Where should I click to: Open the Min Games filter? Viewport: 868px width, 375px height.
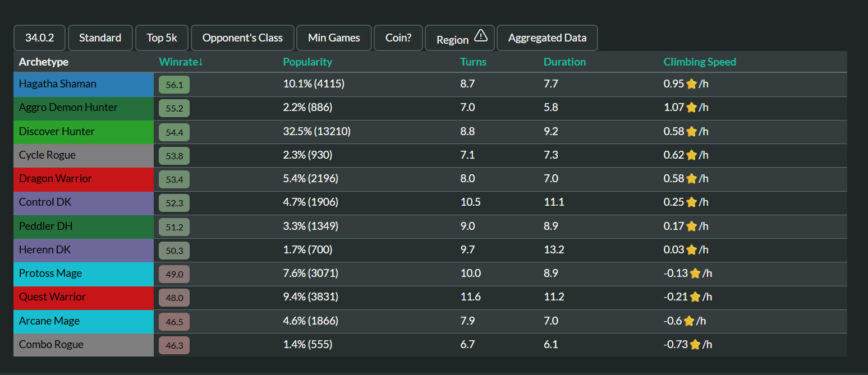click(334, 38)
